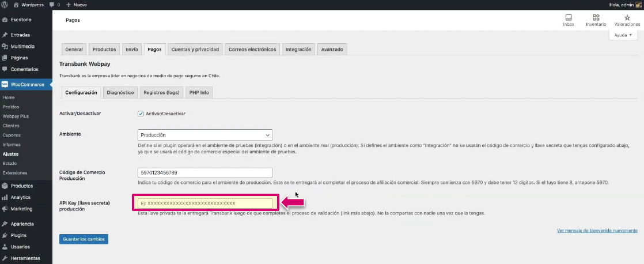Open Productos sidebar icon
Image resolution: width=644 pixels, height=264 pixels.
click(x=5, y=186)
